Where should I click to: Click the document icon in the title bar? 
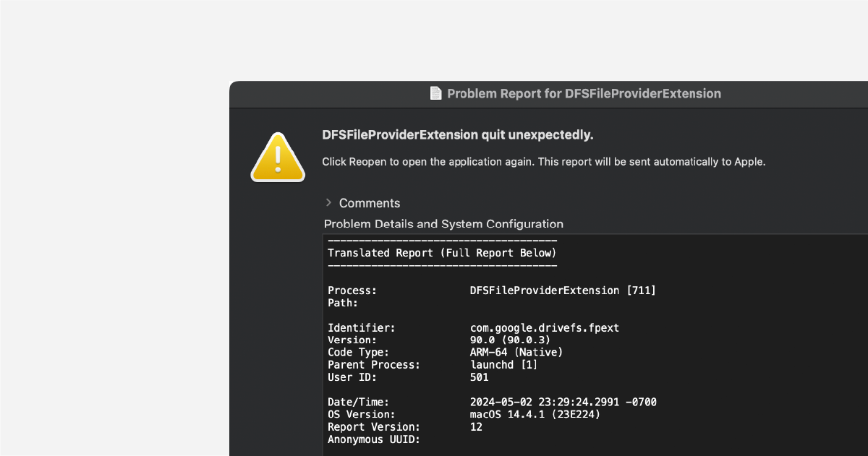(435, 93)
